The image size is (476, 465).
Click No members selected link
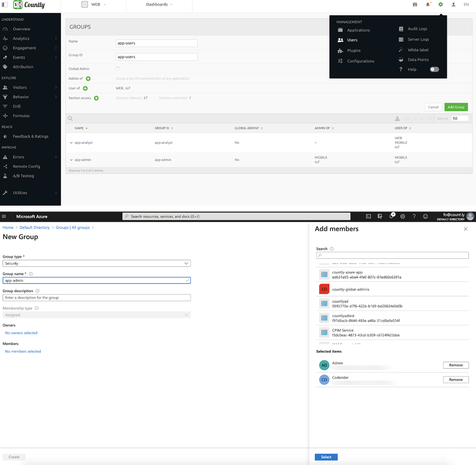(x=23, y=351)
